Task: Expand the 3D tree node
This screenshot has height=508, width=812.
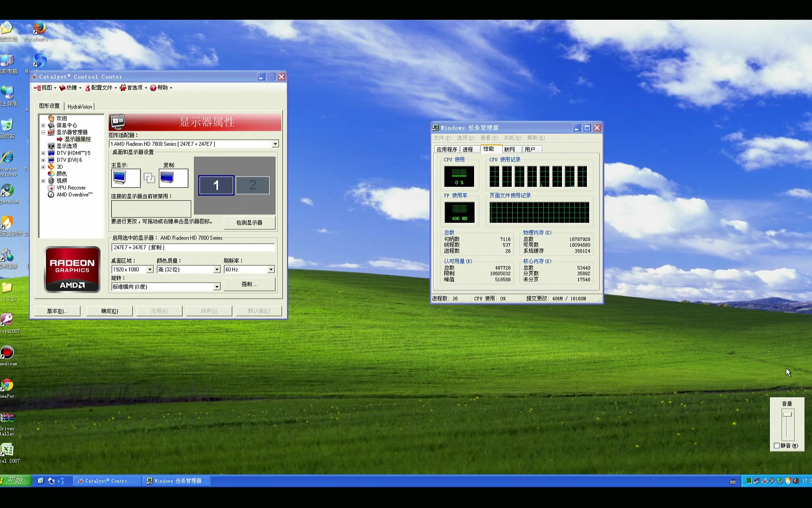Action: pos(43,167)
